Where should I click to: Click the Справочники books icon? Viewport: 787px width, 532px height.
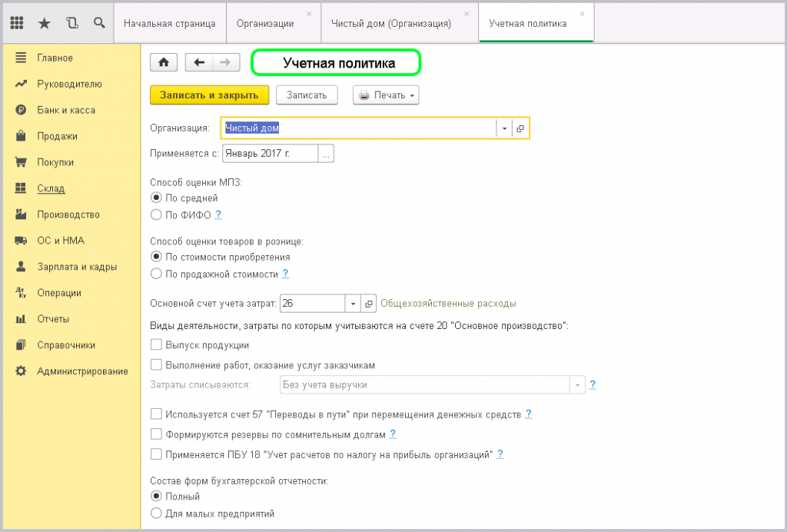point(21,344)
